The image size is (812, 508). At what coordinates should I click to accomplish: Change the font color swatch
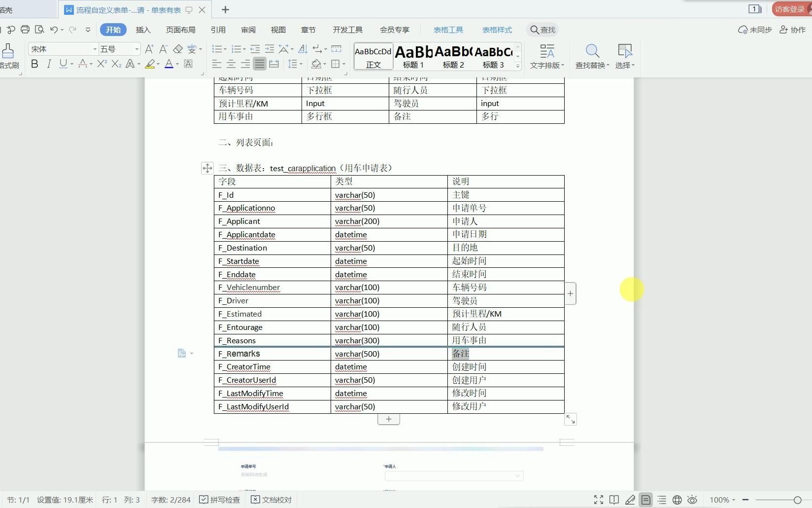(x=169, y=64)
